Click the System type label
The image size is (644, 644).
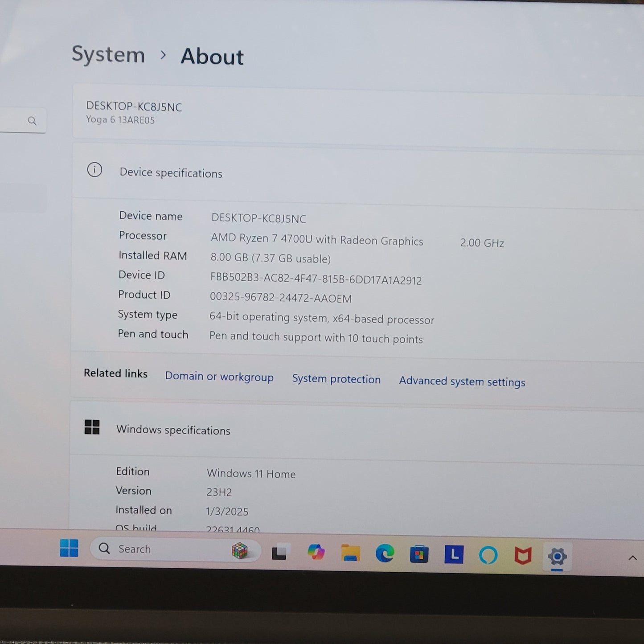coord(148,315)
